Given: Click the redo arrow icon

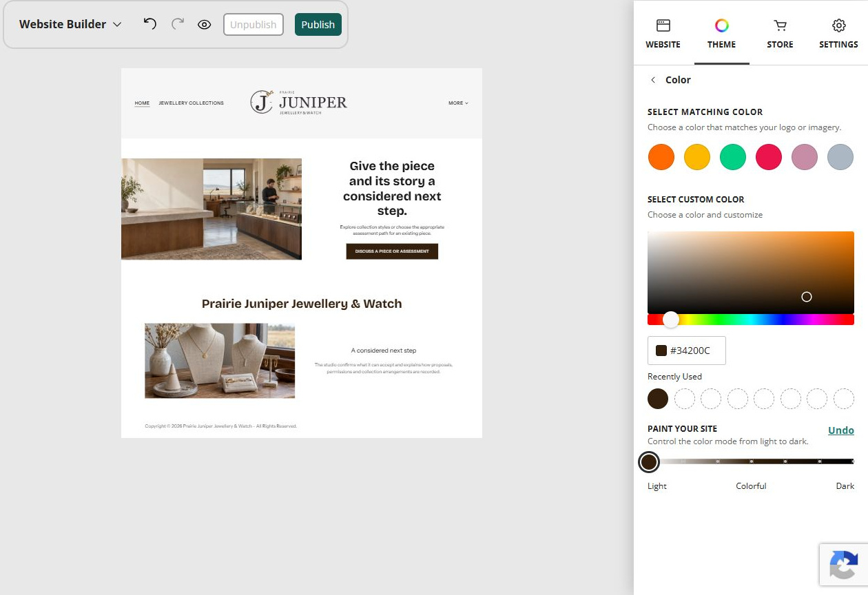Looking at the screenshot, I should point(178,24).
